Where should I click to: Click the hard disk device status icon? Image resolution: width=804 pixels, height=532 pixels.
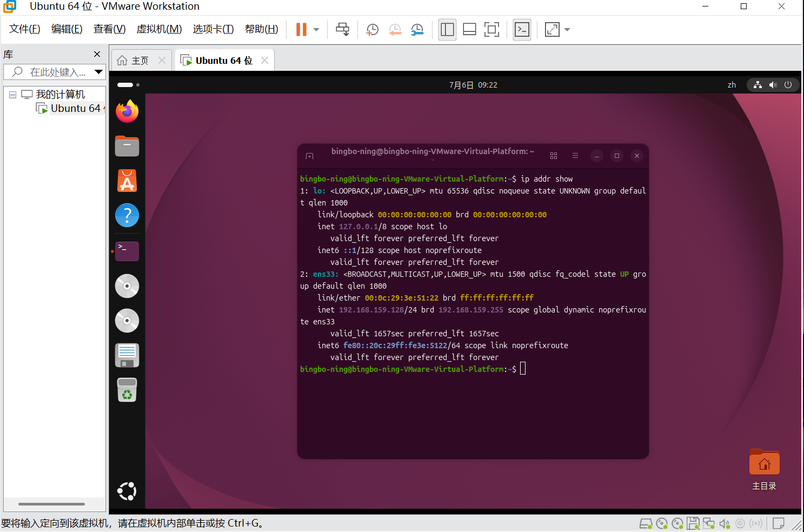[x=646, y=523]
